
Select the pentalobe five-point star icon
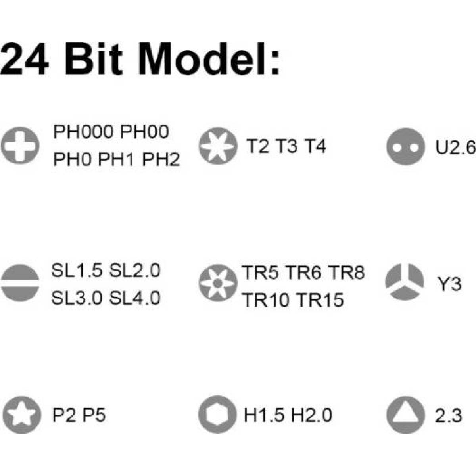tap(21, 415)
